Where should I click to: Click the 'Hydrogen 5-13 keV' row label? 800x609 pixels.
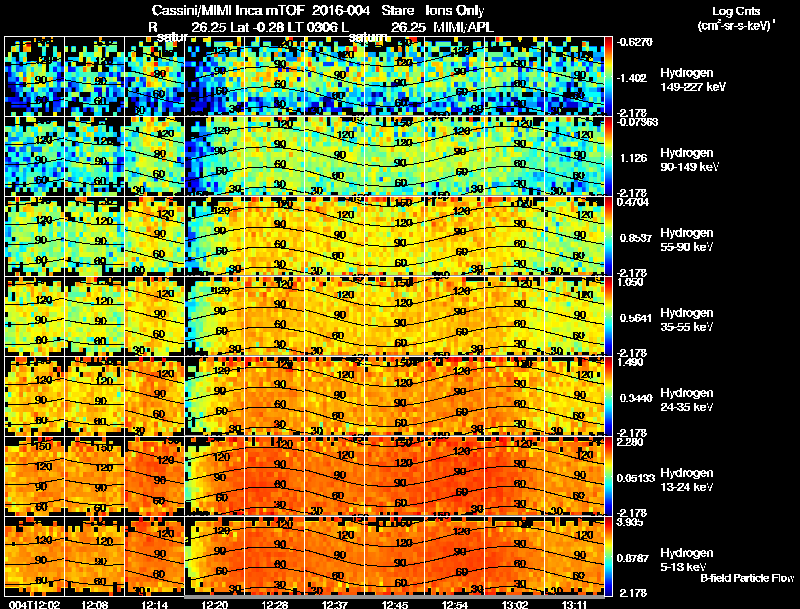pyautogui.click(x=686, y=560)
